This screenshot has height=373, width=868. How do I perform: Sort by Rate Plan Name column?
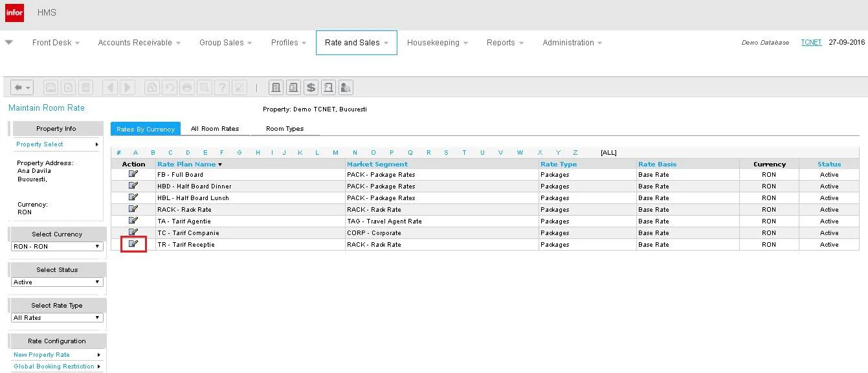click(186, 164)
